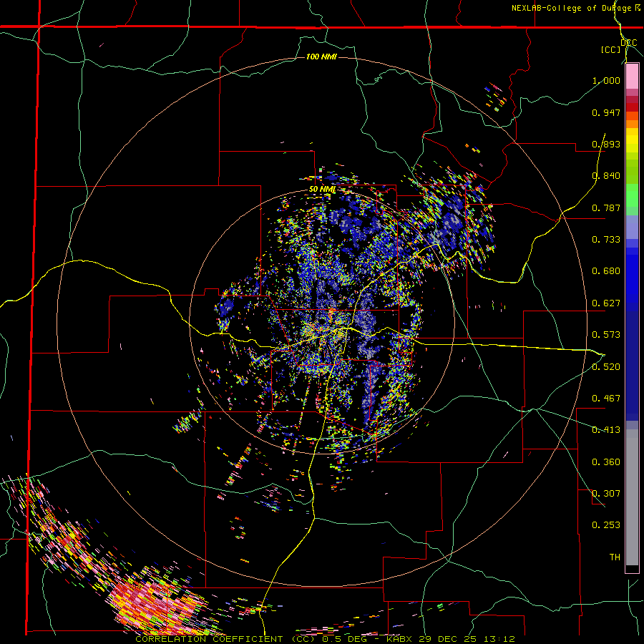Select the 0.520 legend value

click(606, 367)
